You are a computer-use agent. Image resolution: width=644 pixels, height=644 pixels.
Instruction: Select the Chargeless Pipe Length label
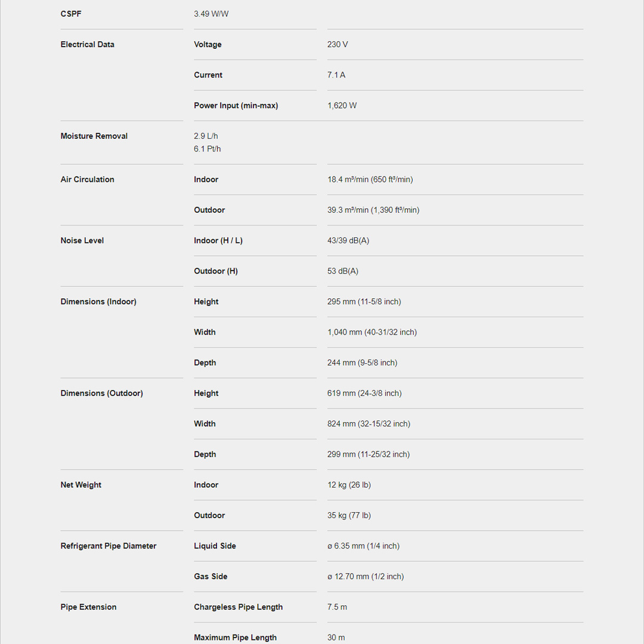coord(238,607)
